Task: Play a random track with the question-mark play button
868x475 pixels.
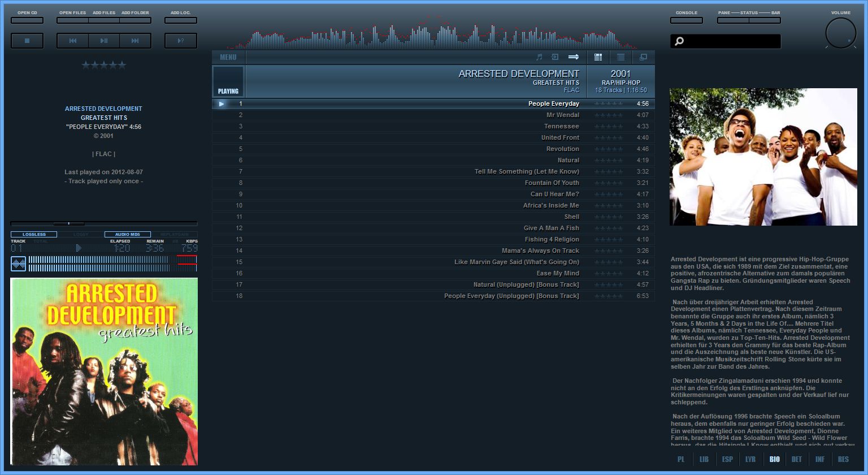Action: point(181,41)
